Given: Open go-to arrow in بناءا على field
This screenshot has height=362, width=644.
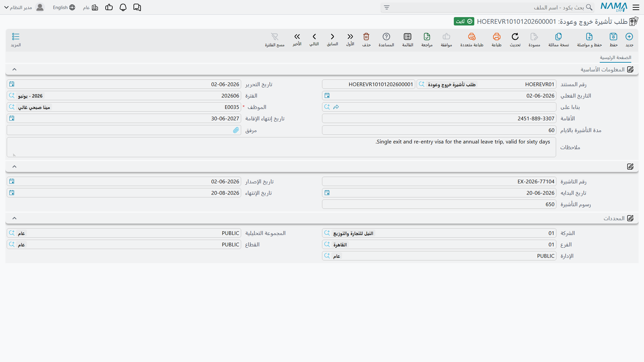Looking at the screenshot, I should tap(336, 107).
